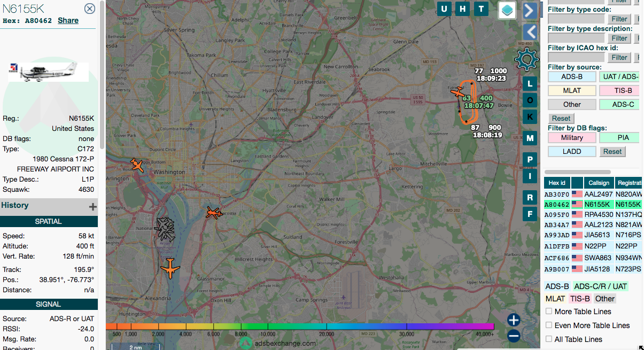Toggle the I map button
This screenshot has width=644, height=350.
pyautogui.click(x=530, y=176)
